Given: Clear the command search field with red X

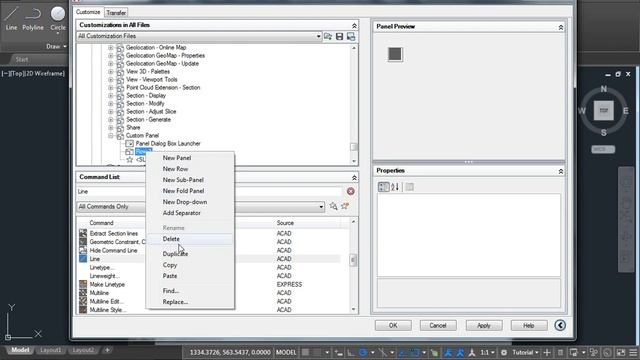Looking at the screenshot, I should pyautogui.click(x=351, y=191).
